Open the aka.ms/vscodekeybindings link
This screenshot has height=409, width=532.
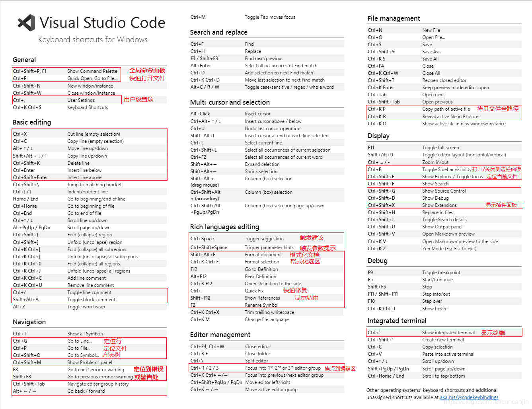[x=469, y=397]
